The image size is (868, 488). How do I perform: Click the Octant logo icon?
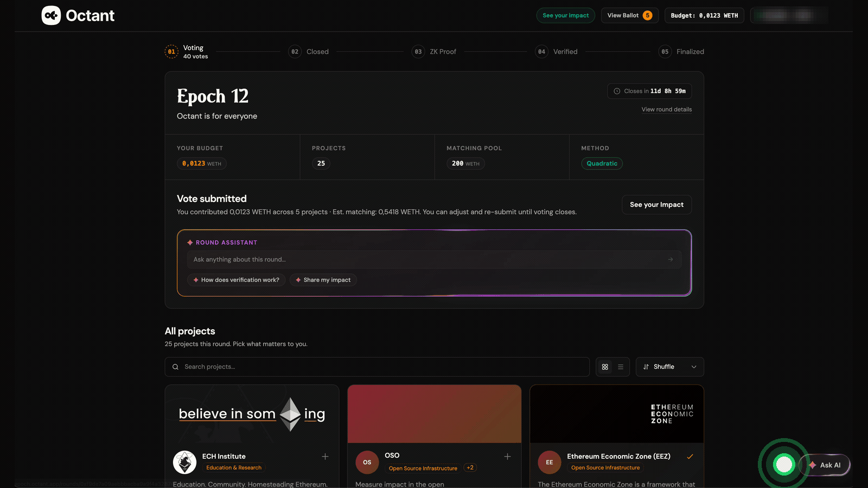[x=51, y=15]
